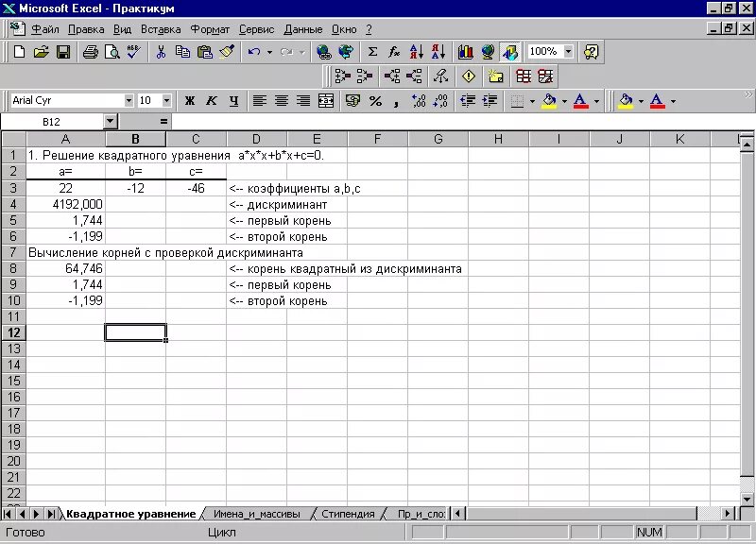
Task: Open the Вставка menu
Action: (x=161, y=29)
